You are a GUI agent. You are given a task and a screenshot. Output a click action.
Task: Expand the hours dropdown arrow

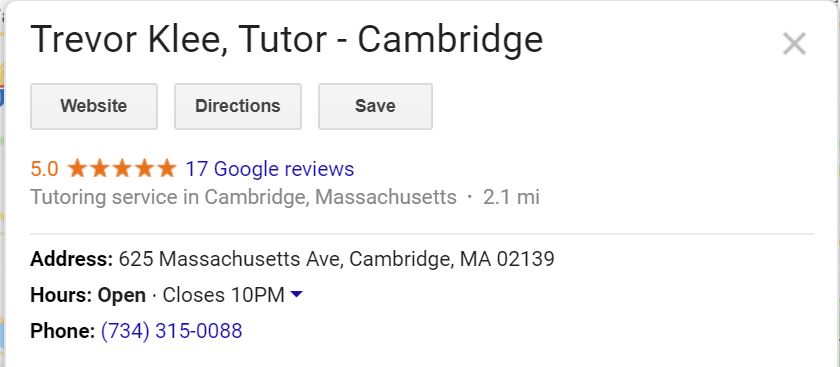pyautogui.click(x=296, y=294)
